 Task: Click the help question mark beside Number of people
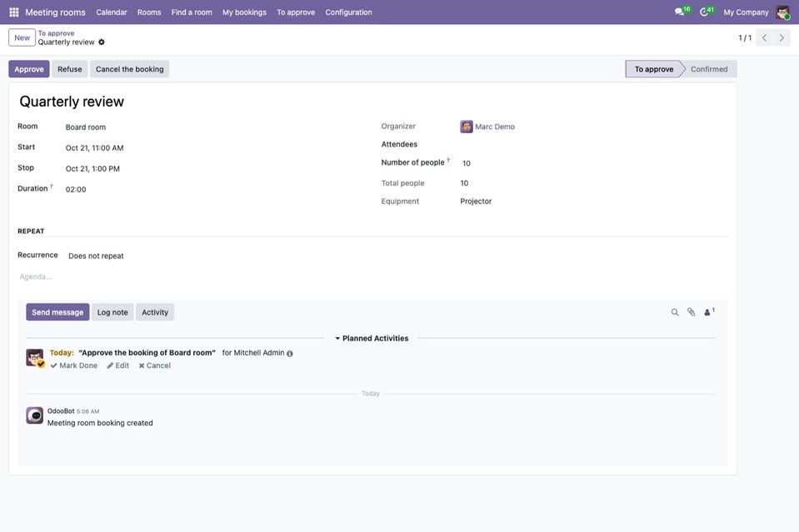[x=448, y=161]
